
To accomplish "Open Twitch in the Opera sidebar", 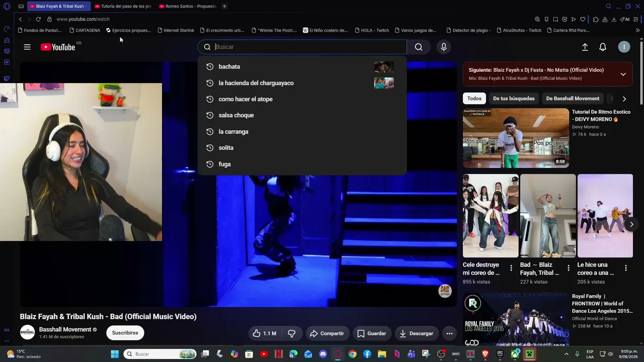I will click(x=7, y=78).
